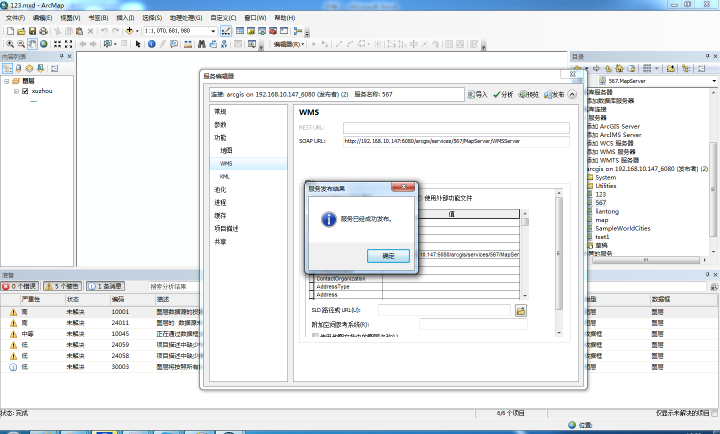Collapse the Layers group expander in contents

(7, 81)
